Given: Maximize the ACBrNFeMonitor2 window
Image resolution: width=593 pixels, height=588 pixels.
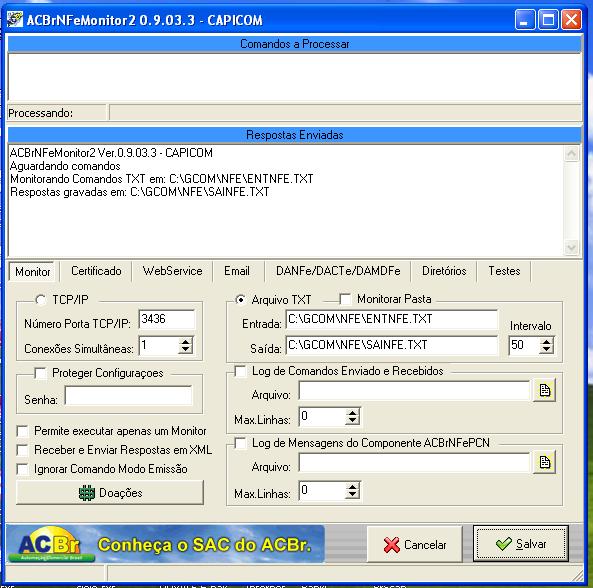Looking at the screenshot, I should click(x=548, y=19).
